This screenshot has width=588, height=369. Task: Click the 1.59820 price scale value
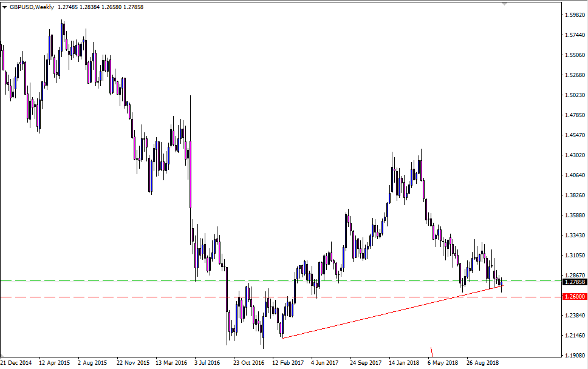575,15
